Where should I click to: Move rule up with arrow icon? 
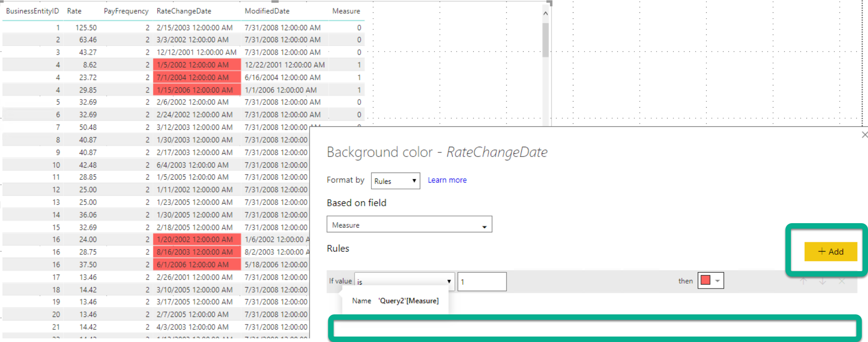point(803,281)
